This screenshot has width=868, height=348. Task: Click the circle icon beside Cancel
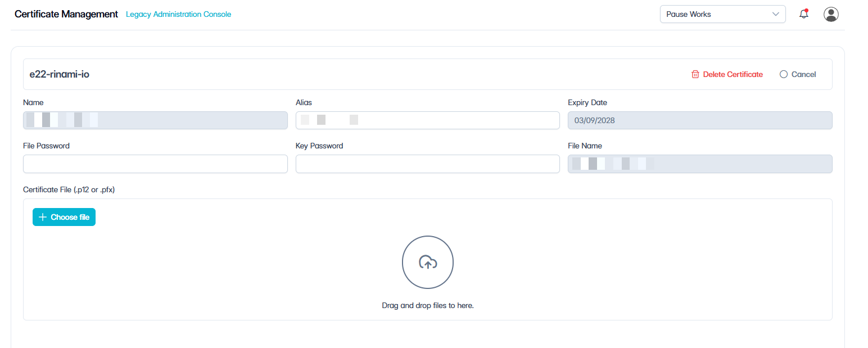click(784, 74)
